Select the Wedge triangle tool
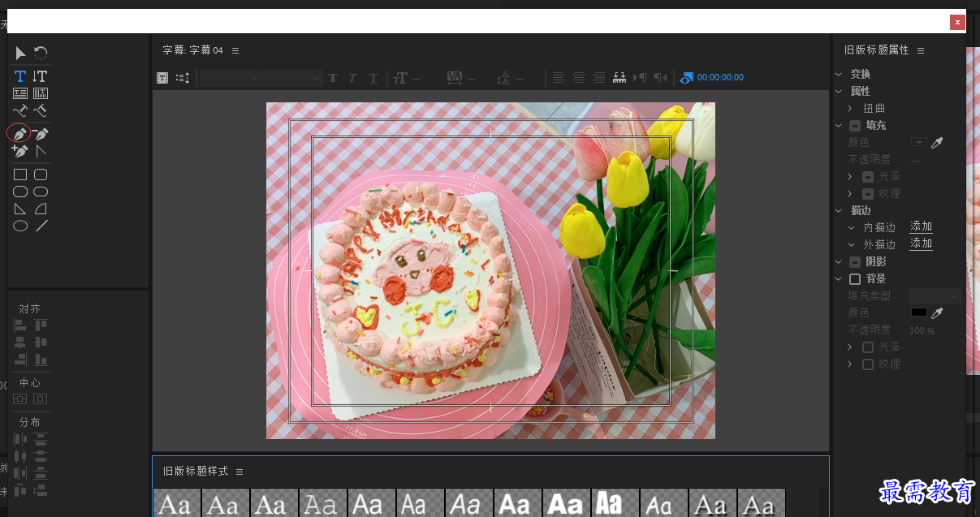Image resolution: width=980 pixels, height=517 pixels. (x=20, y=209)
